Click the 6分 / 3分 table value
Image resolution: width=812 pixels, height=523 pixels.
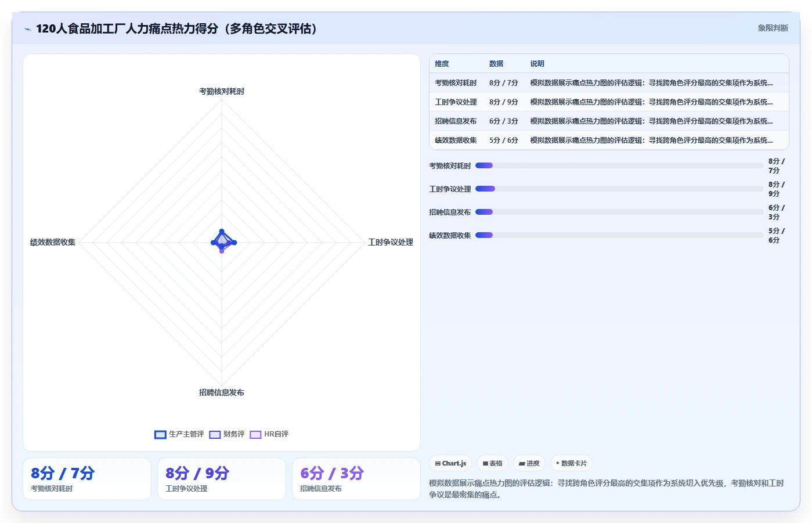[504, 121]
